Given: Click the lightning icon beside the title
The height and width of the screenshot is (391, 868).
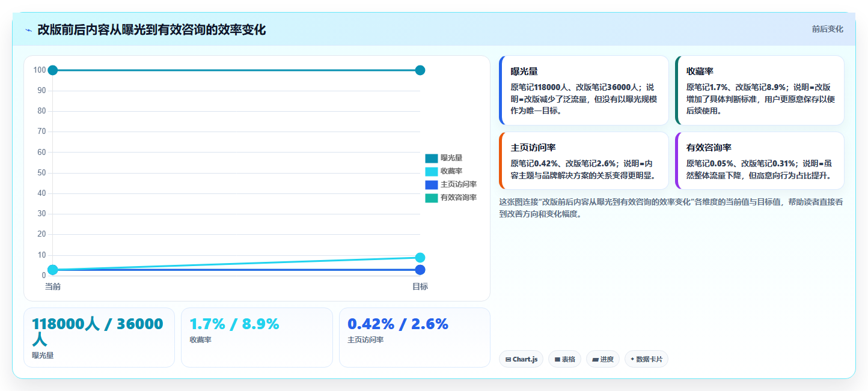Looking at the screenshot, I should [28, 30].
